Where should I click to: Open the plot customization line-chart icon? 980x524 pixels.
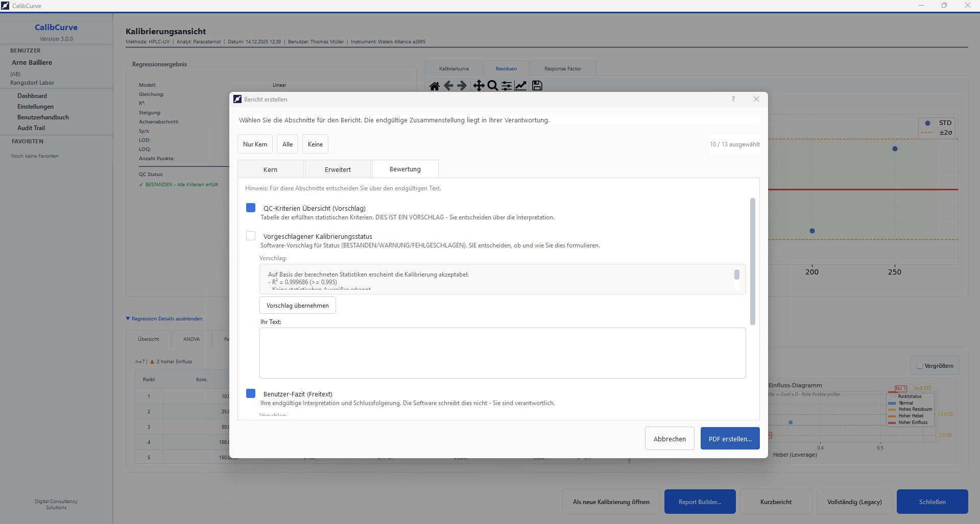point(520,85)
